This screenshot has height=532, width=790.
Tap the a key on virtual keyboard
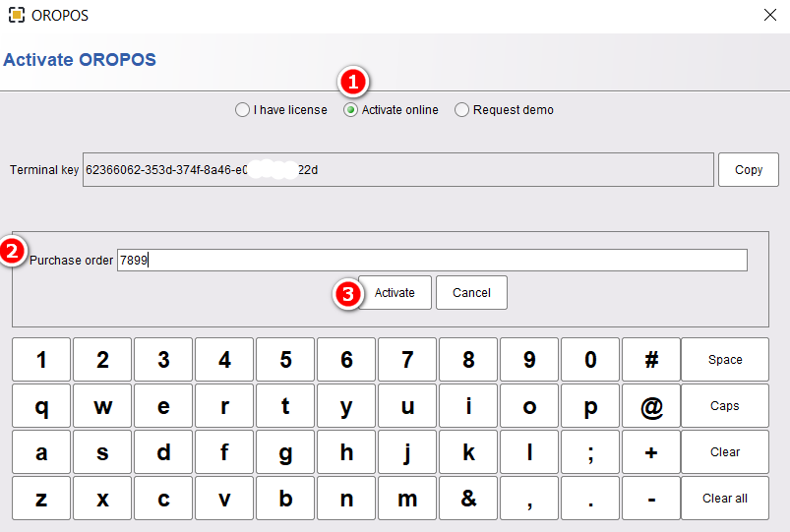41,452
